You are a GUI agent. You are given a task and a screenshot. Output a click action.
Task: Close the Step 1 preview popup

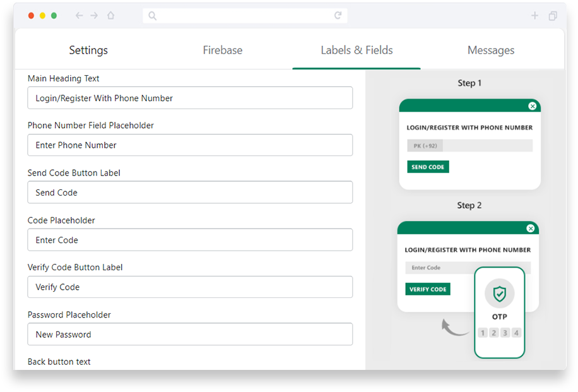tap(532, 106)
